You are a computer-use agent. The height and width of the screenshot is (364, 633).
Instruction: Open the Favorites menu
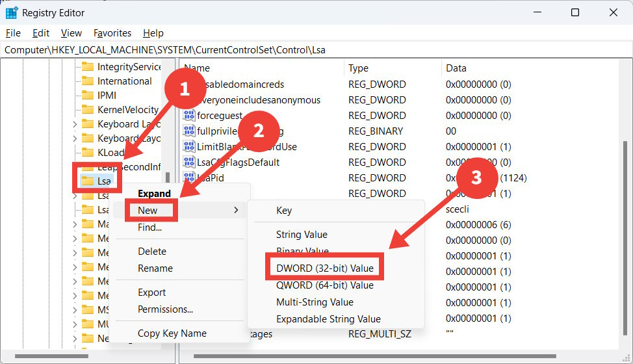(112, 33)
